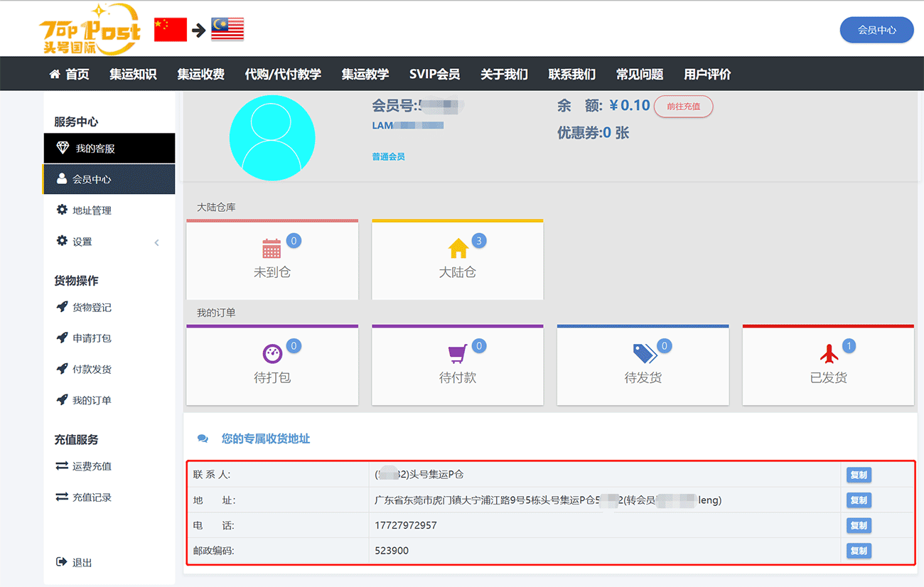The width and height of the screenshot is (924, 587).
Task: Click 退出 to log out
Action: (82, 562)
